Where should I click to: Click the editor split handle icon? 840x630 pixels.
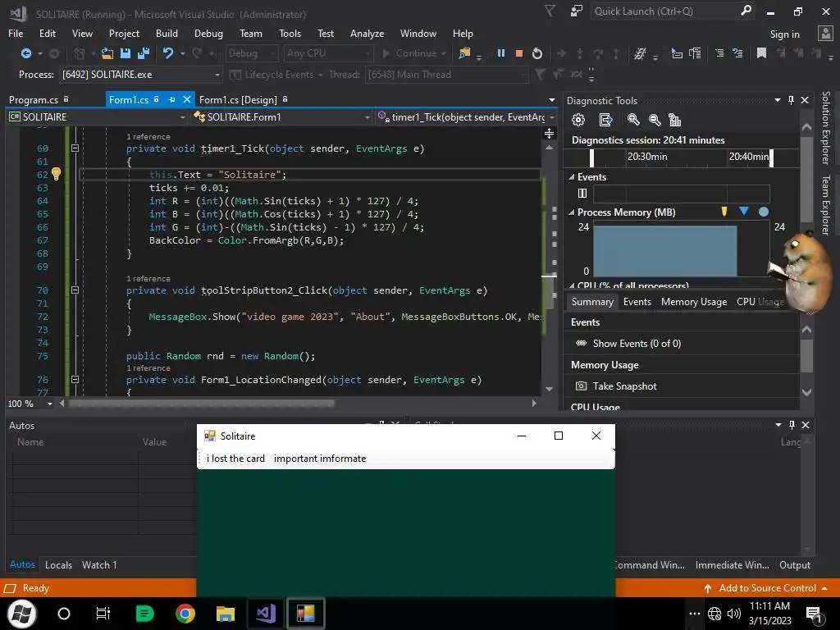(x=549, y=133)
